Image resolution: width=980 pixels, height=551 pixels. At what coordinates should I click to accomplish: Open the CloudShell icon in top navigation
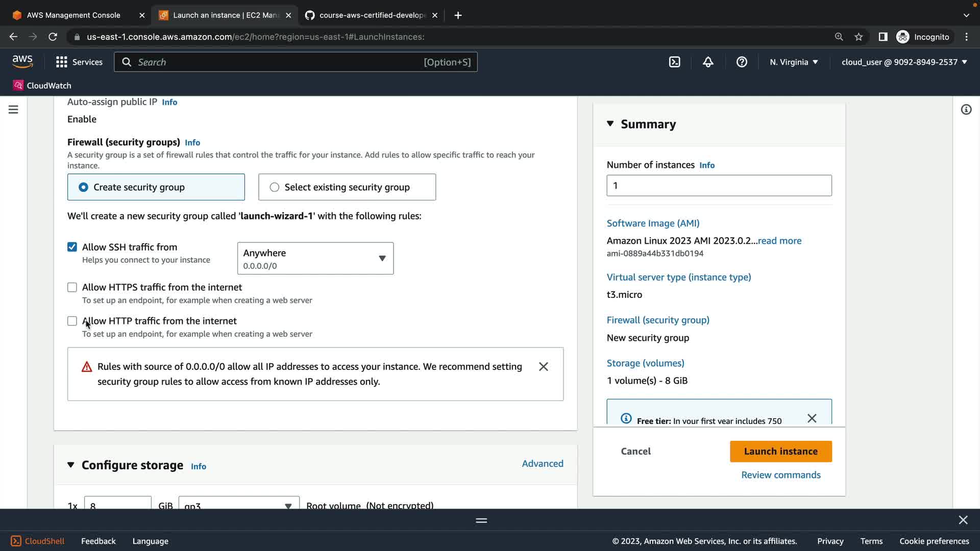[674, 62]
